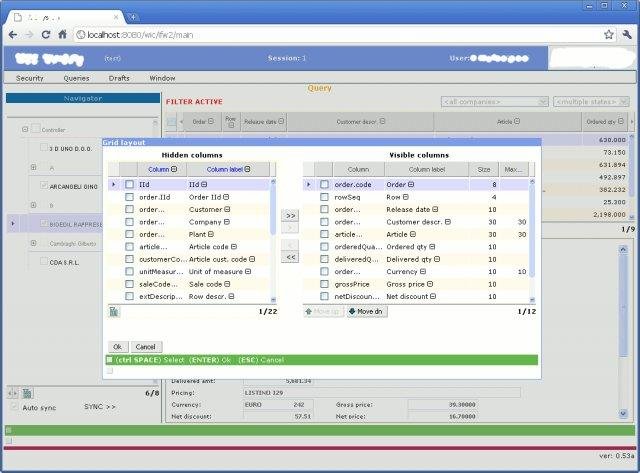The image size is (640, 473).
Task: Bookmark page with the star icon
Action: 609,35
